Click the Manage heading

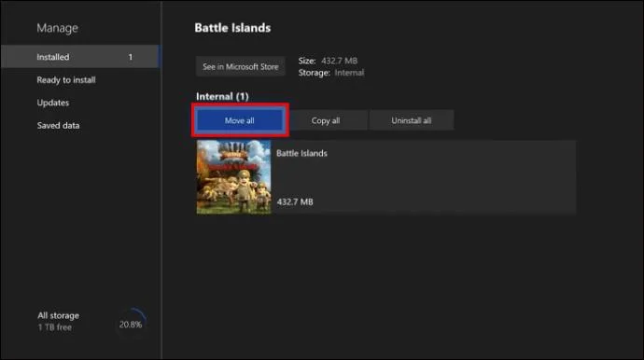57,28
